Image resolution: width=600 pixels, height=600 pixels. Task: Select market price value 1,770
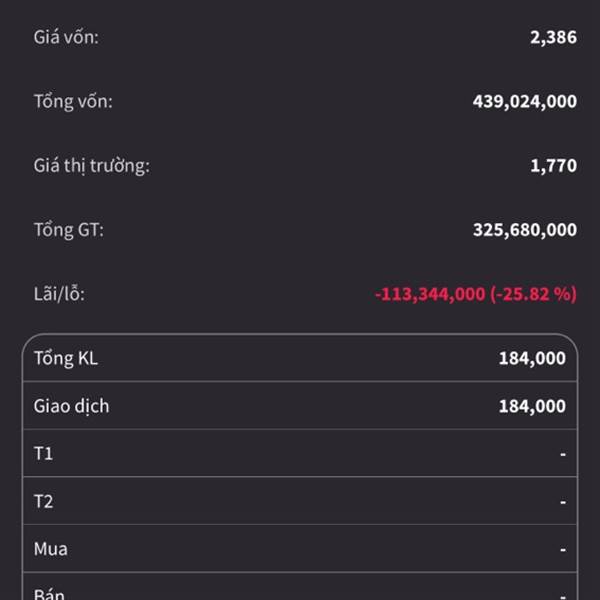(553, 166)
